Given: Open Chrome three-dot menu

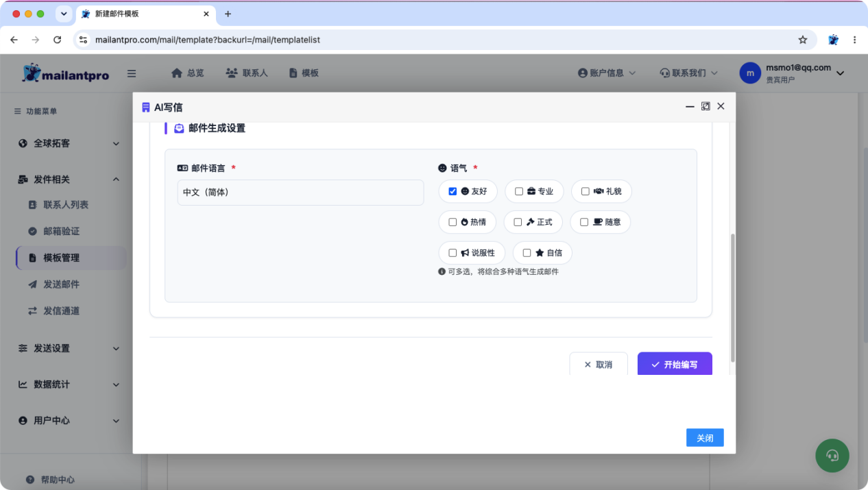Looking at the screenshot, I should tap(855, 40).
